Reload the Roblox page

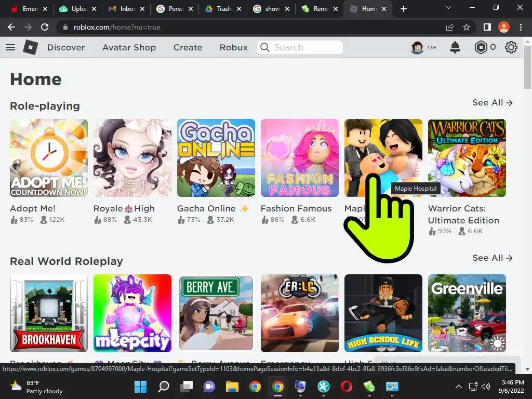[45, 27]
